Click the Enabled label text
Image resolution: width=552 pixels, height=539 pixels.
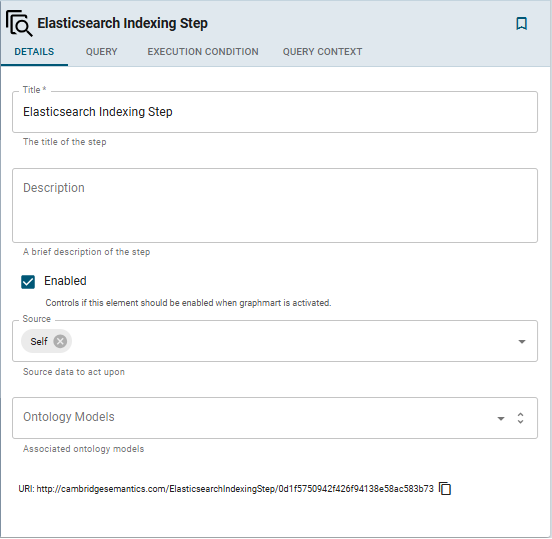(65, 281)
